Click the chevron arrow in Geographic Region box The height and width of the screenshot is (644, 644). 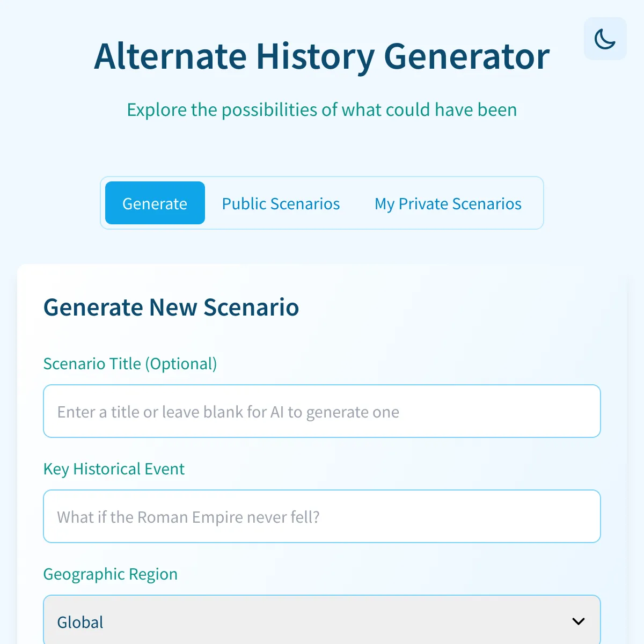[578, 621]
